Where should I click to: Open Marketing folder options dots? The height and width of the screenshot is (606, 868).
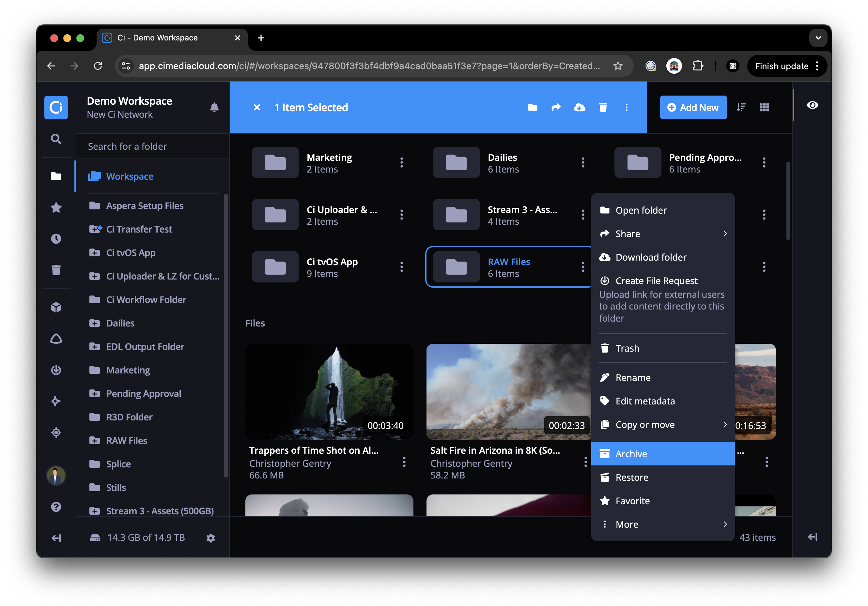401,162
